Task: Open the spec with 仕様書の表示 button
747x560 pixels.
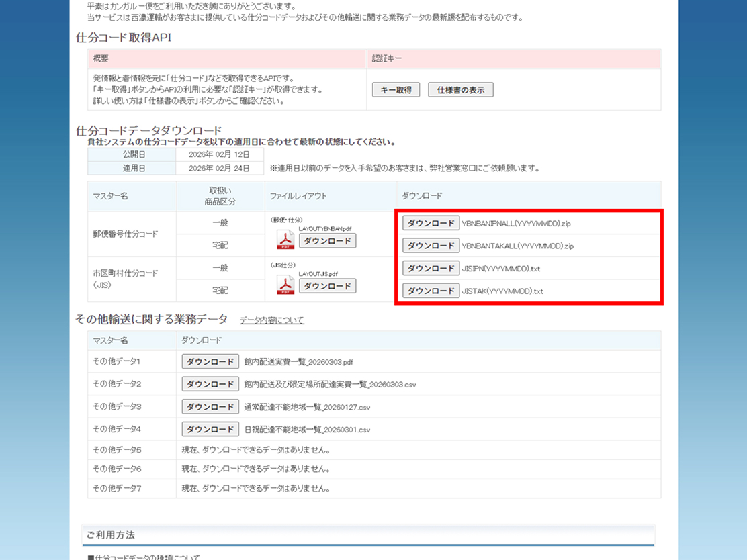Action: click(x=461, y=89)
